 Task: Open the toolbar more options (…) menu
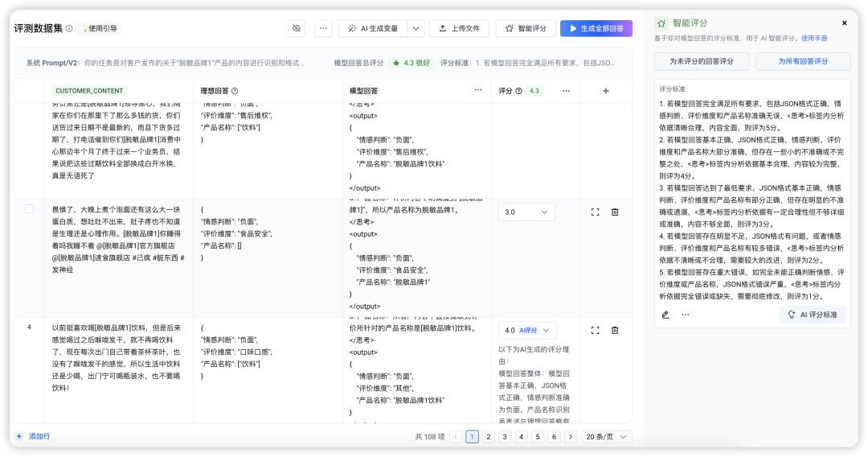coord(323,28)
